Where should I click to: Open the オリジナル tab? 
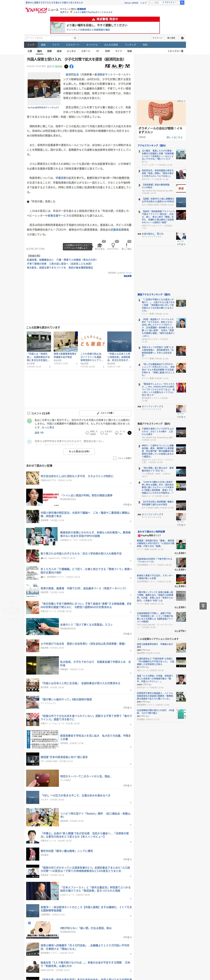point(92,45)
